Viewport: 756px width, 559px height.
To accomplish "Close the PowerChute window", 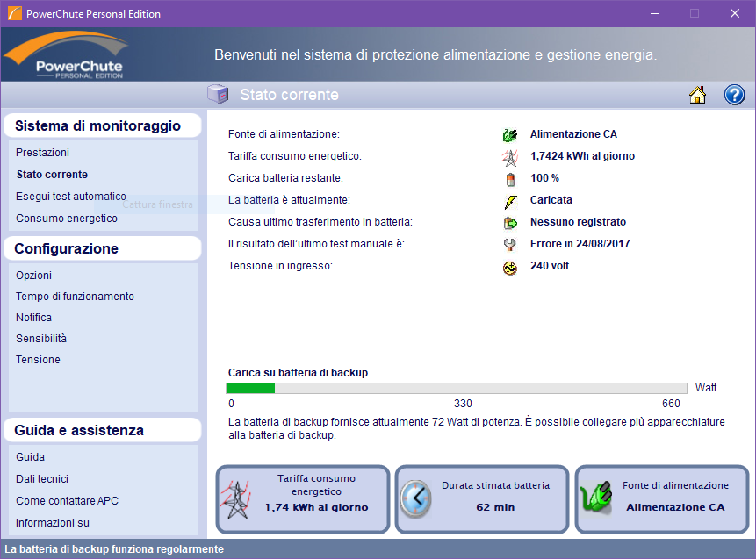I will 734,13.
